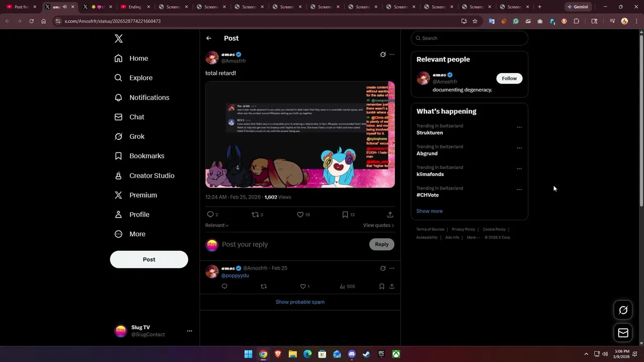
Task: Open the trending topic Strukturen
Action: coord(430,133)
